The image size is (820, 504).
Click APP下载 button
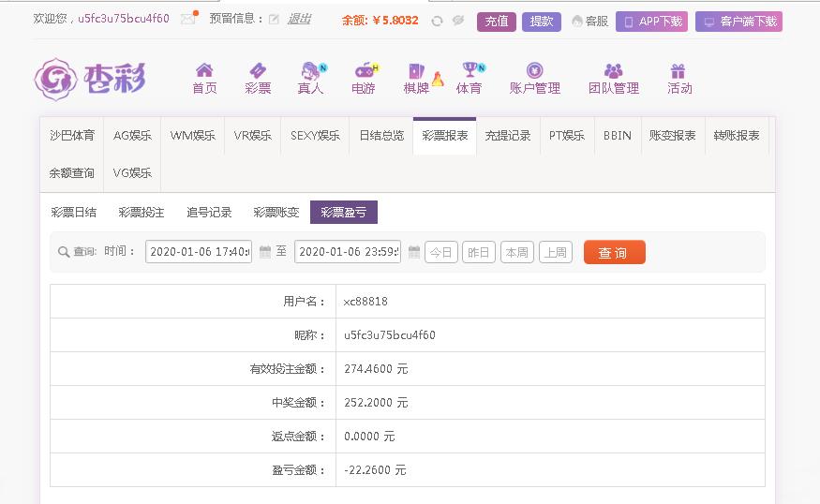click(651, 22)
